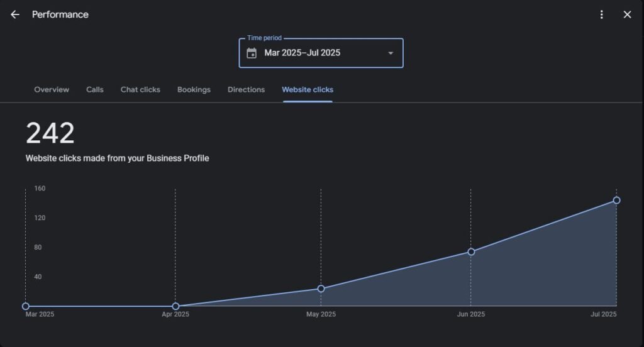644x347 pixels.
Task: Open the three-dot more options menu
Action: [x=602, y=14]
